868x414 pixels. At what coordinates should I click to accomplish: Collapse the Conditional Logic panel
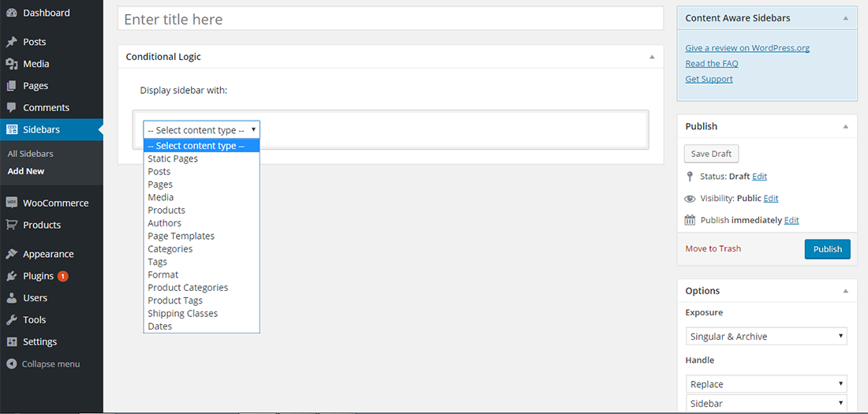click(x=652, y=57)
